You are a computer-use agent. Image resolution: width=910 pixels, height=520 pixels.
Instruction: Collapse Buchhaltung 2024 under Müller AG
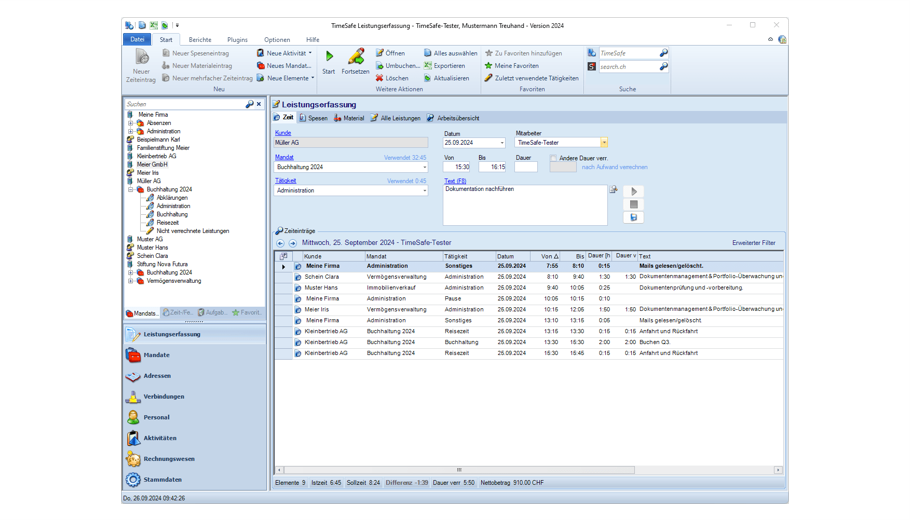131,189
